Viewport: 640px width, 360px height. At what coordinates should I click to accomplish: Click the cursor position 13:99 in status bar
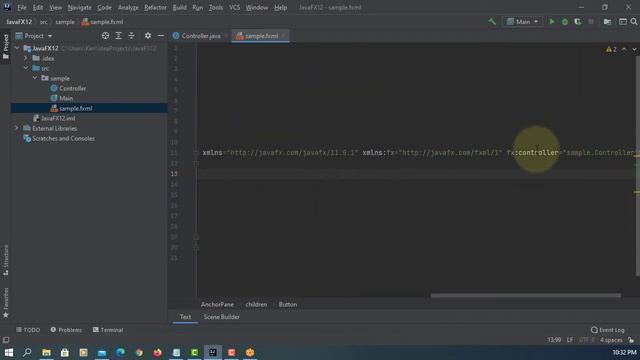[x=554, y=340]
